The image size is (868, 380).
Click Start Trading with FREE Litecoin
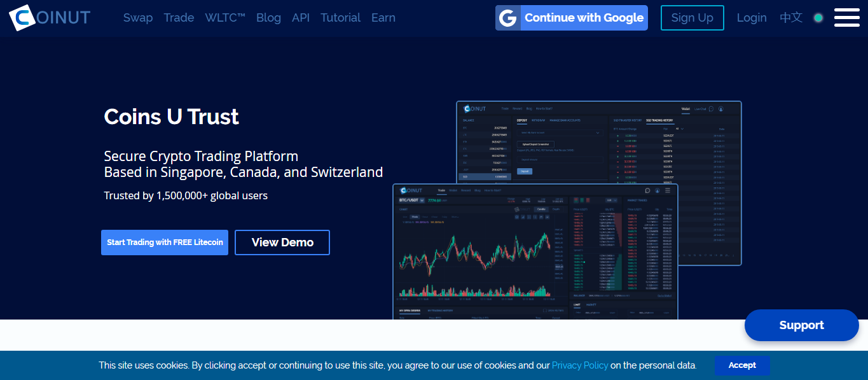pyautogui.click(x=165, y=243)
